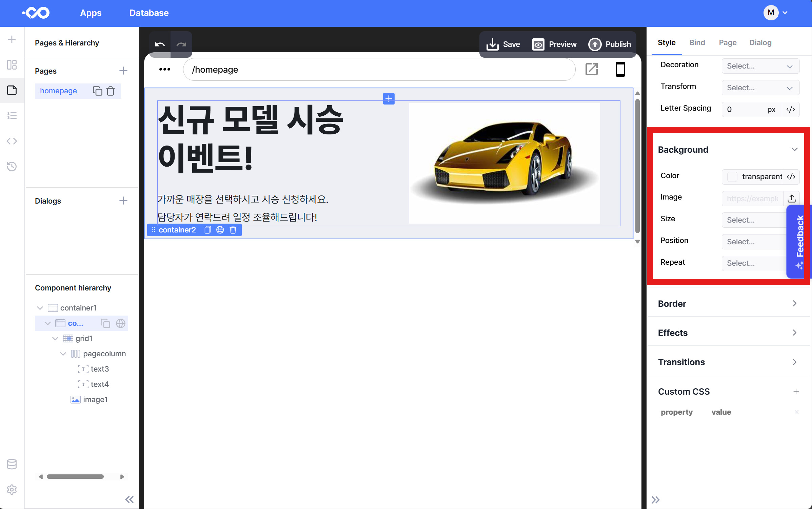This screenshot has height=509, width=812.
Task: Collapse the Background section
Action: click(794, 149)
